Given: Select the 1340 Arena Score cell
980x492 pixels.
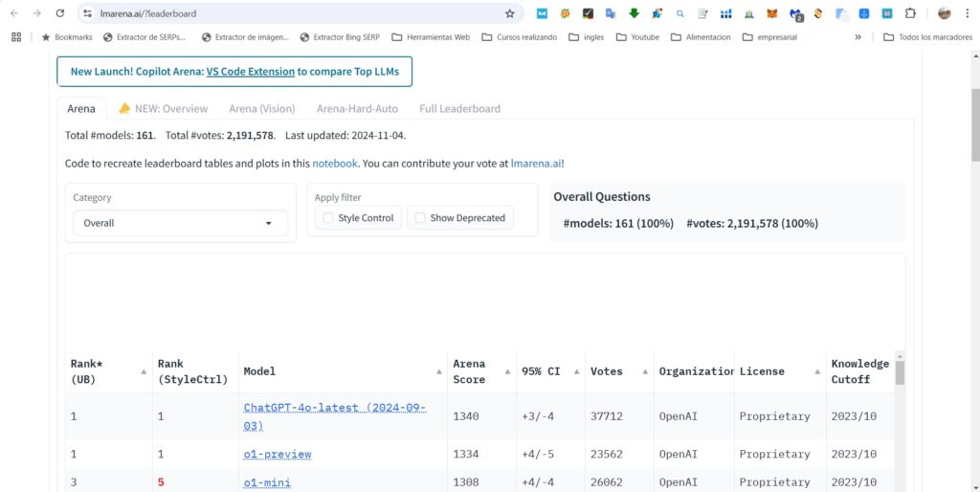Looking at the screenshot, I should (x=481, y=416).
